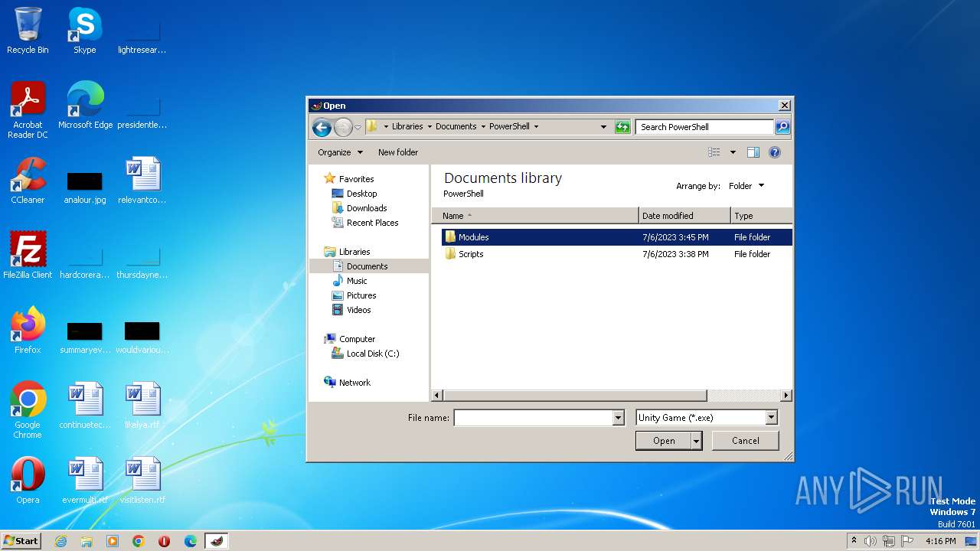Open Internet Explorer from the taskbar

coord(61,541)
